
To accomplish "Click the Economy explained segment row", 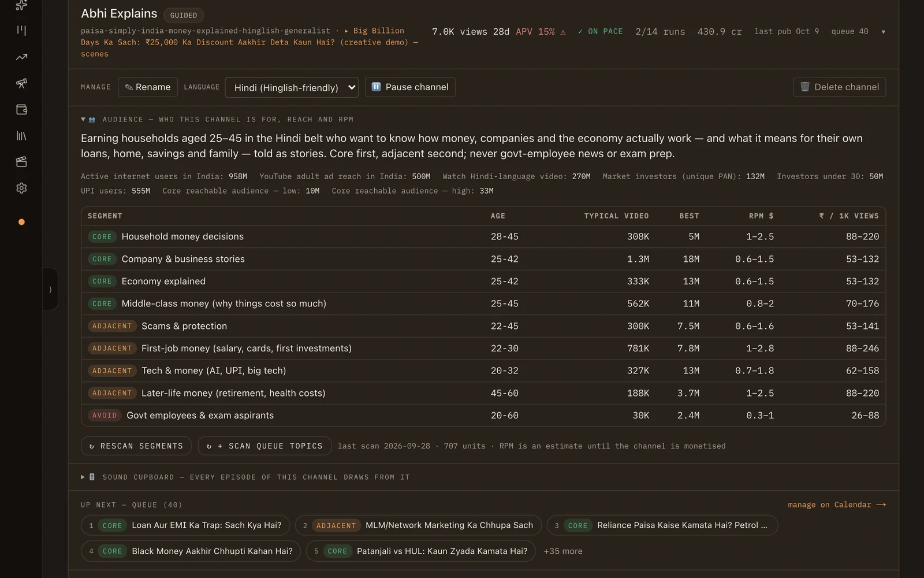I will coord(483,281).
